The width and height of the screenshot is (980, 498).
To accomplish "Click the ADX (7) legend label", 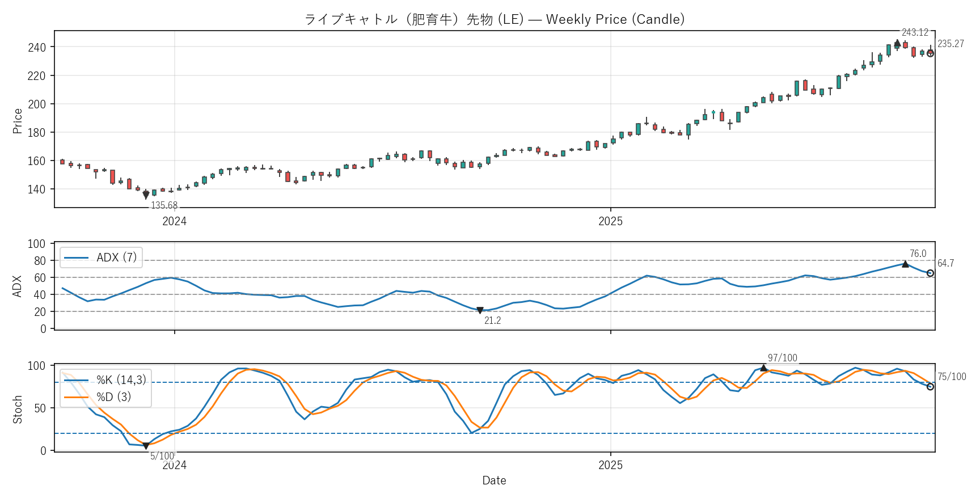I will pos(116,258).
